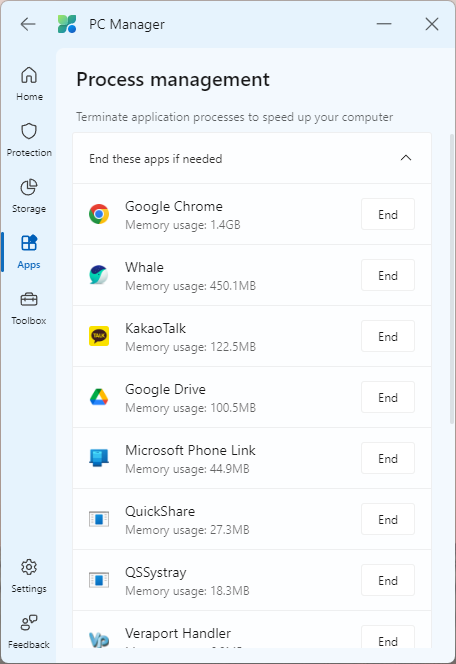
Task: Click the QuickShare app icon
Action: [x=99, y=519]
